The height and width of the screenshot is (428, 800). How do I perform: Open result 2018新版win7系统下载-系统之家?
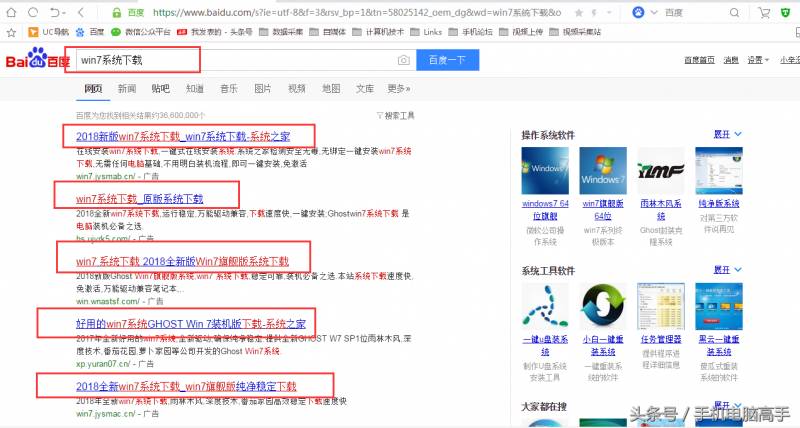(x=183, y=136)
